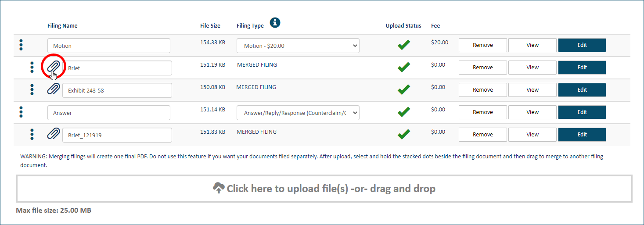Click the WARNING merging filings message

click(312, 161)
